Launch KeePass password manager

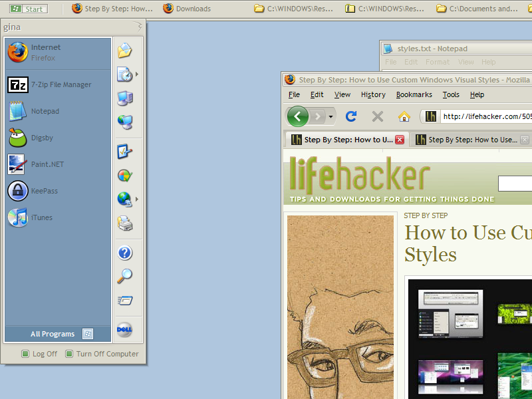tap(58, 191)
